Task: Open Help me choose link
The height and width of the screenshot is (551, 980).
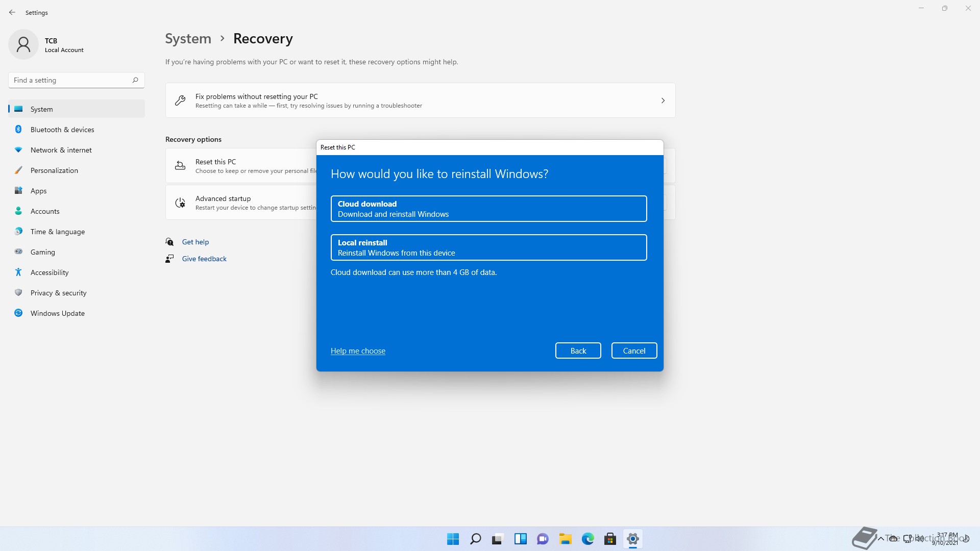Action: click(358, 351)
